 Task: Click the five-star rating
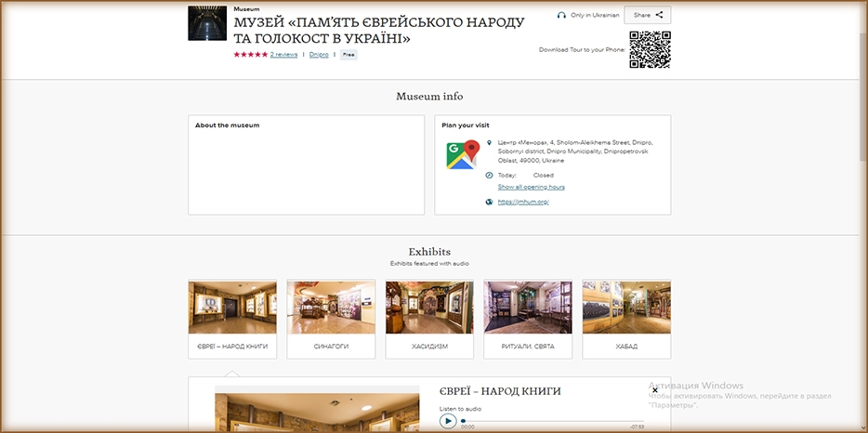pyautogui.click(x=251, y=55)
